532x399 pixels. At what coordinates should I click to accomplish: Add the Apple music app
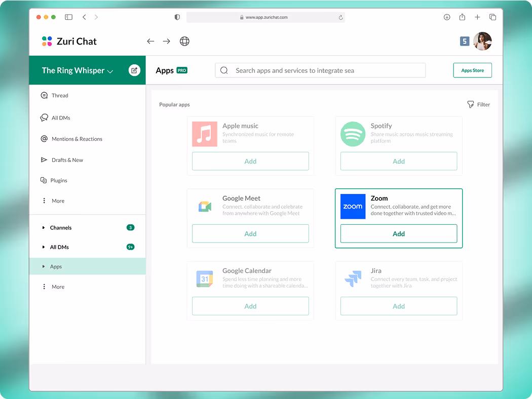pos(250,162)
